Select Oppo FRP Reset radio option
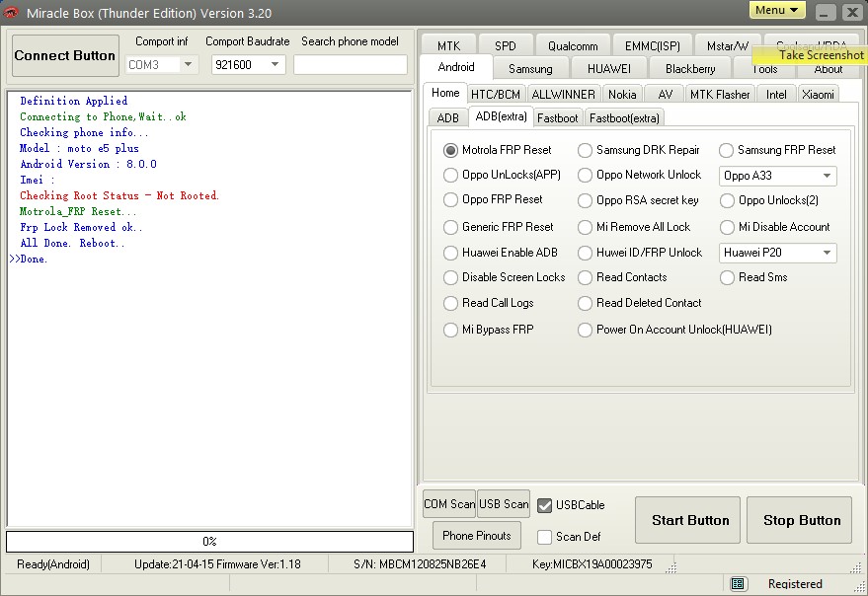 pos(450,199)
